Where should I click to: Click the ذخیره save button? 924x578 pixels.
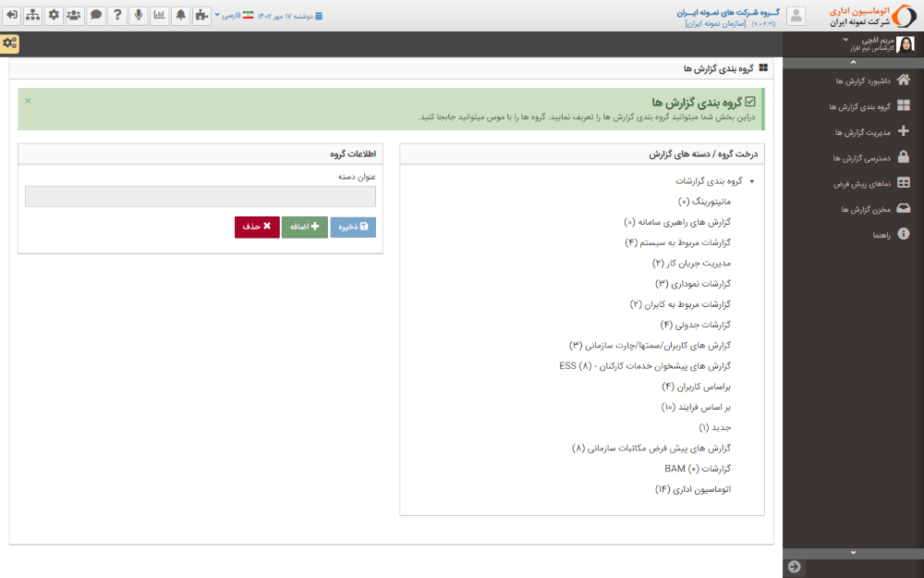point(352,226)
